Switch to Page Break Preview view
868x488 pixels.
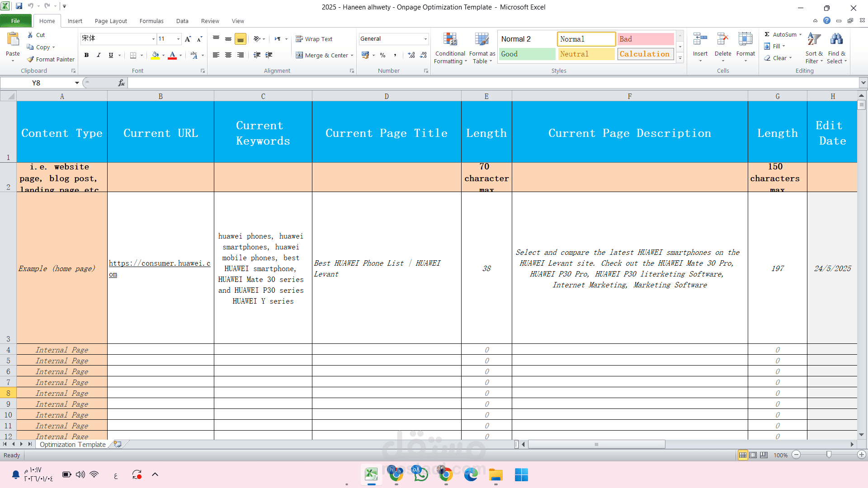764,455
